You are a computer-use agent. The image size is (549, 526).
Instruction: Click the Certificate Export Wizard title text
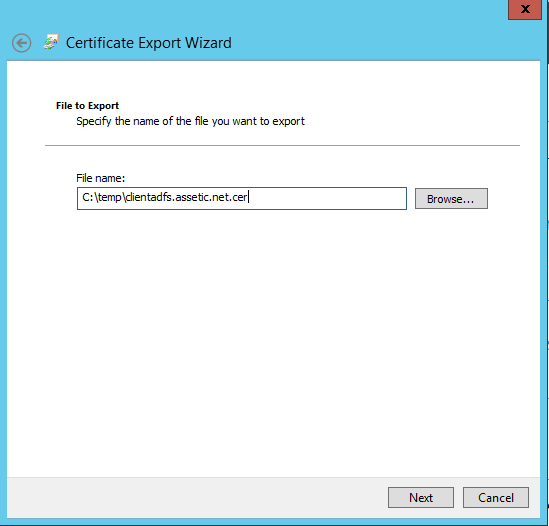click(148, 43)
